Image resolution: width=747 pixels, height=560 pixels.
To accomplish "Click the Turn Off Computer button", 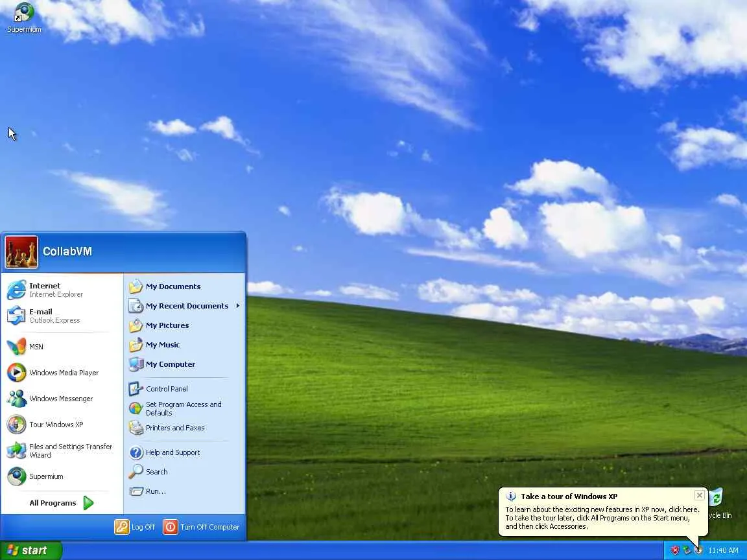I will [201, 527].
